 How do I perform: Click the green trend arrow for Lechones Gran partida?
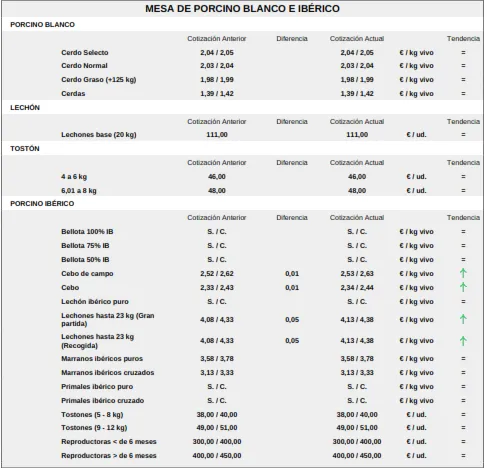tap(463, 319)
